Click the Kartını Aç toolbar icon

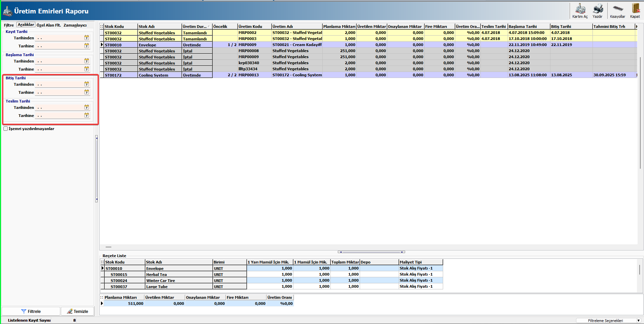(x=580, y=10)
